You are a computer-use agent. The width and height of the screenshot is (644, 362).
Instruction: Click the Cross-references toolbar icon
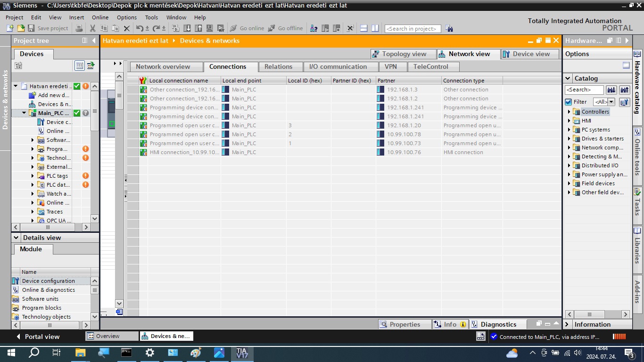tap(350, 28)
